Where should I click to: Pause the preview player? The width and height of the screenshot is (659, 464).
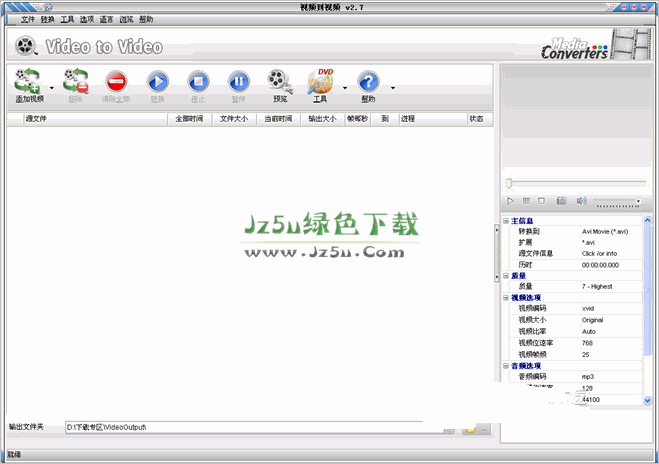coord(526,201)
